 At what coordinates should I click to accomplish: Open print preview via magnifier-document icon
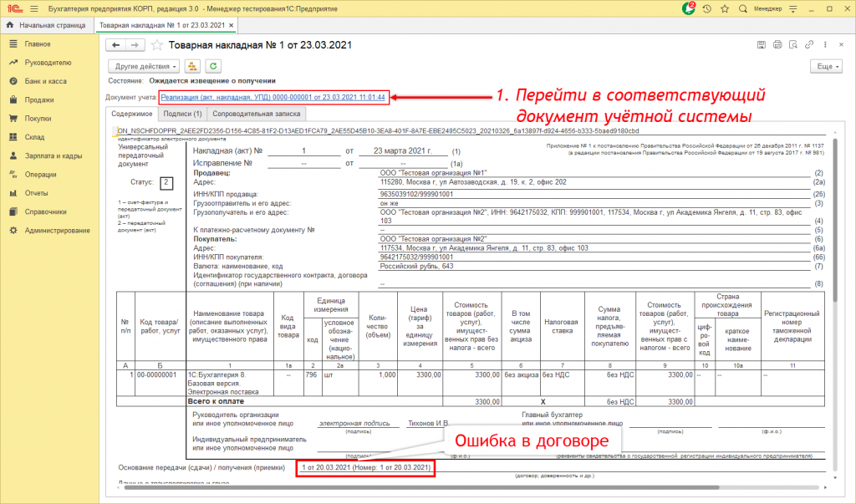[x=792, y=44]
